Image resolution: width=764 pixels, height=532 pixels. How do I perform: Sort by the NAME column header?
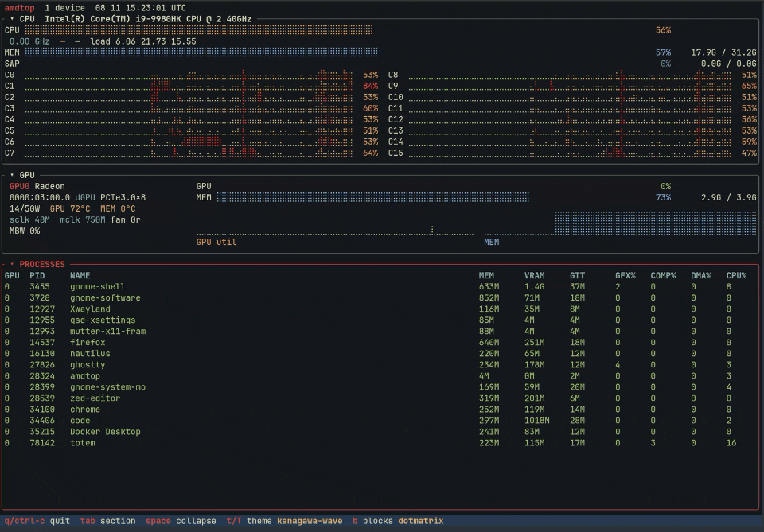[80, 275]
